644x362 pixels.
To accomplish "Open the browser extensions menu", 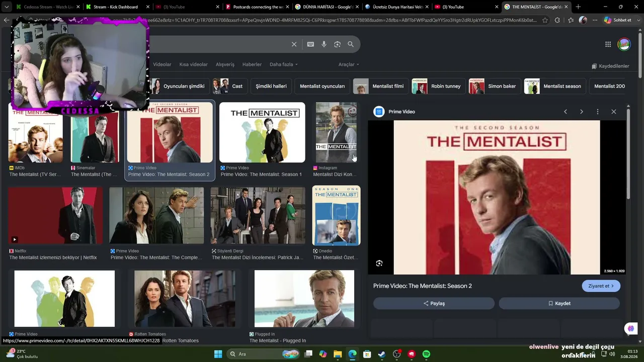I will coord(557,20).
